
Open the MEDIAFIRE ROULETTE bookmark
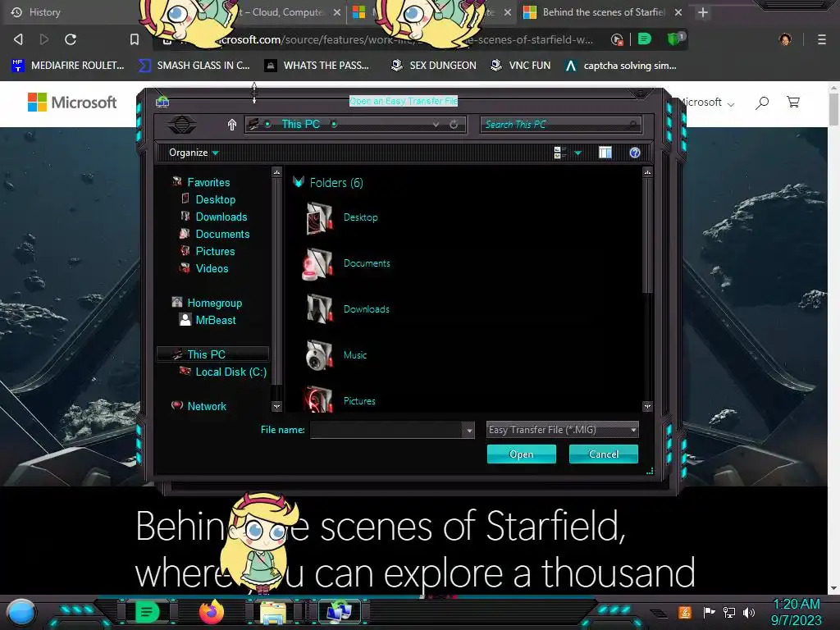68,66
